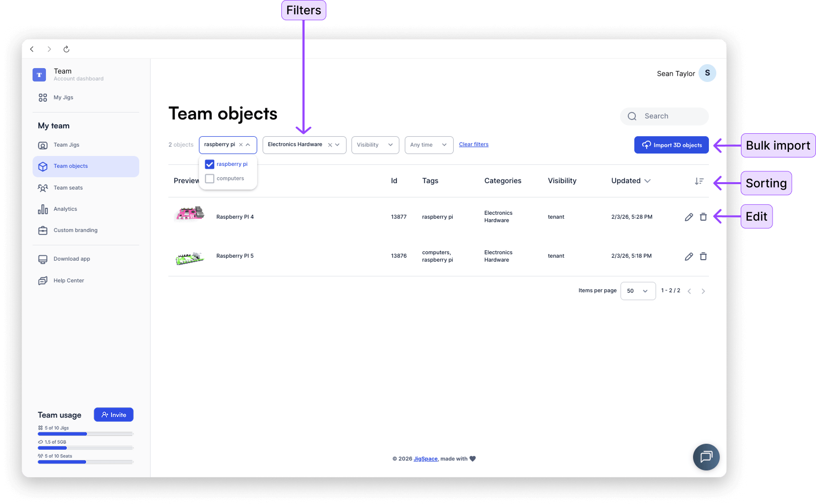The width and height of the screenshot is (816, 504).
Task: Click the Help Center chat icon
Action: point(43,281)
